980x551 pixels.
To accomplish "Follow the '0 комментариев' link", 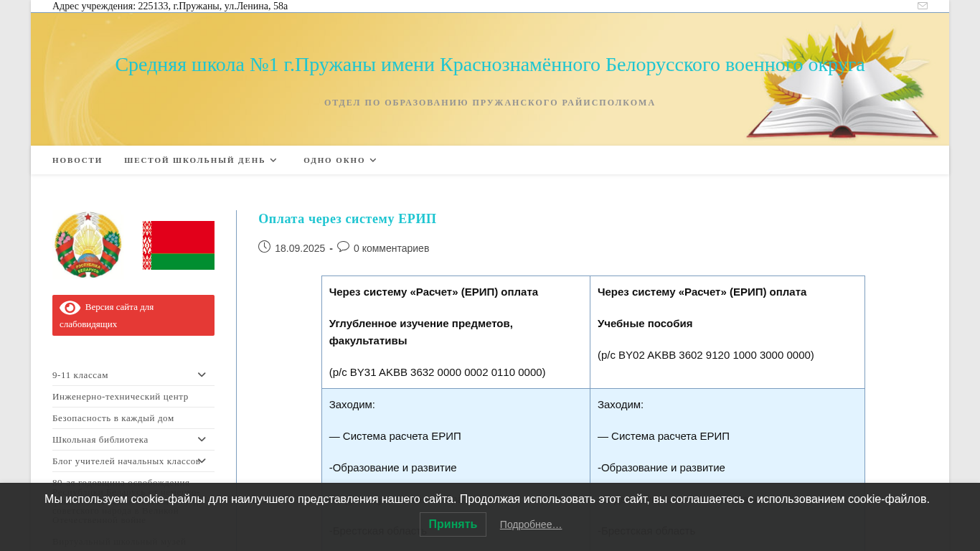I will (391, 248).
